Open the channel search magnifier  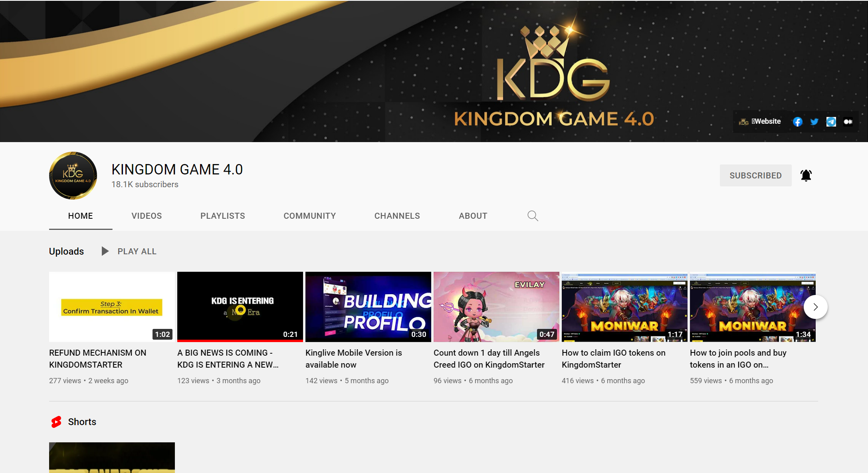pos(533,216)
